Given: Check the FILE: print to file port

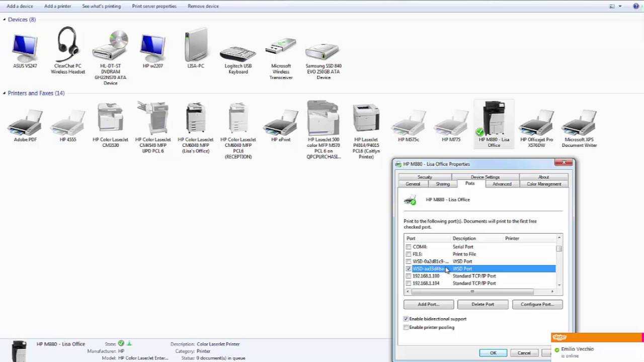Looking at the screenshot, I should click(x=409, y=254).
